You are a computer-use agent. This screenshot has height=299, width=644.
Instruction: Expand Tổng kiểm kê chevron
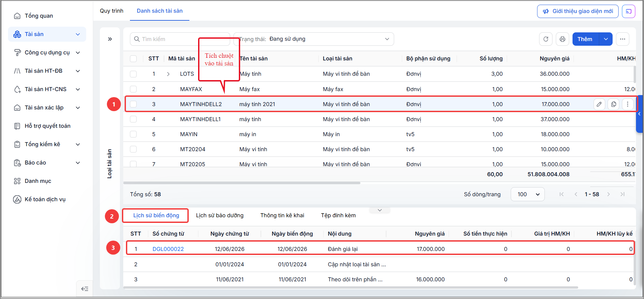78,144
